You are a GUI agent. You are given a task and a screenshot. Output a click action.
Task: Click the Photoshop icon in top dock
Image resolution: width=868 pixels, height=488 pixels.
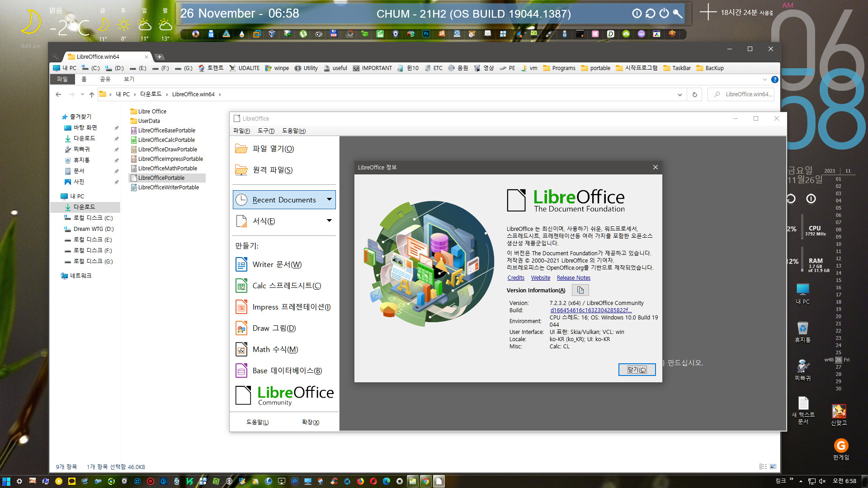(x=426, y=34)
